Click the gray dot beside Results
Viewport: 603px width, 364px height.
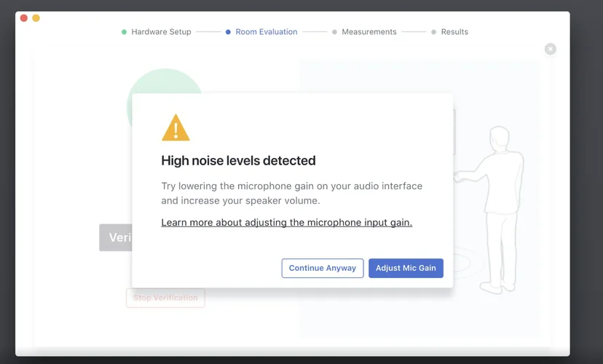tap(433, 32)
